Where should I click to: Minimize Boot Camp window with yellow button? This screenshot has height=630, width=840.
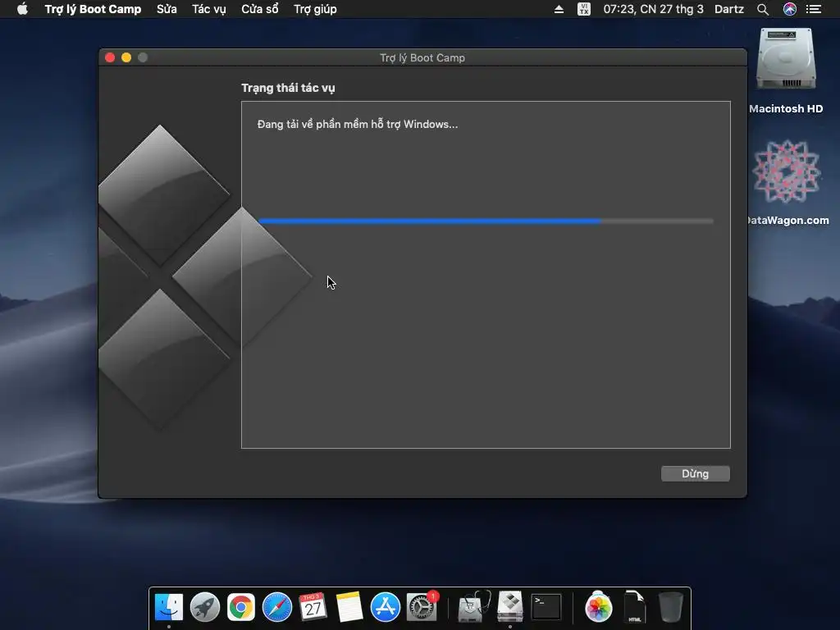[x=126, y=57]
